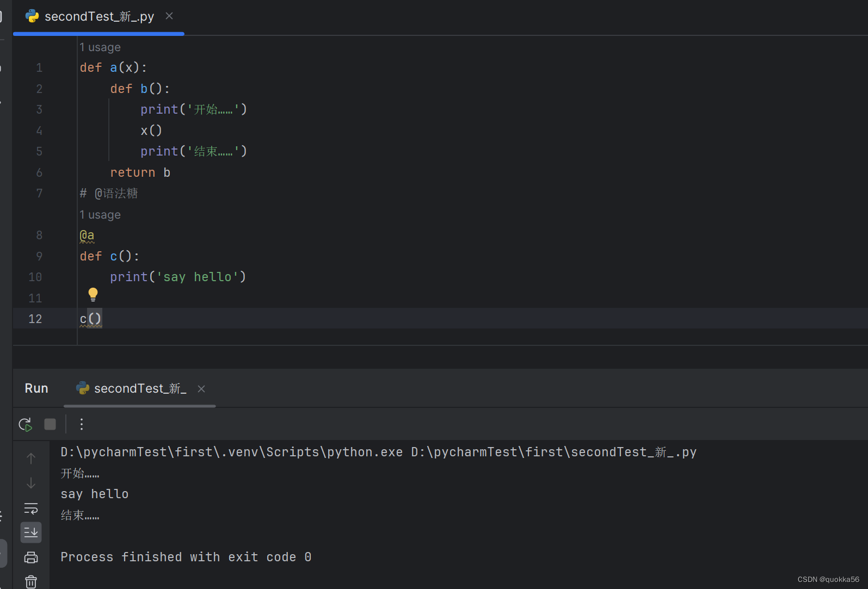Click line number 8 in the gutter

pos(39,235)
